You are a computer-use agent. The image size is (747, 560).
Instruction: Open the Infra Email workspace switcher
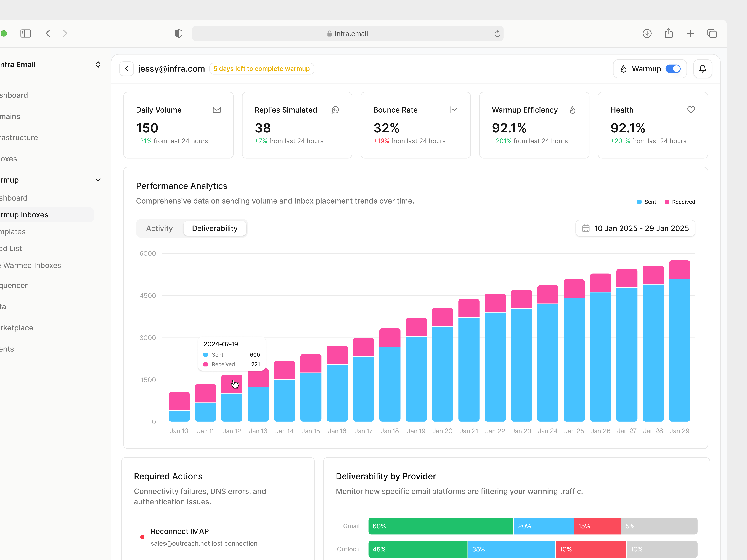pyautogui.click(x=98, y=64)
